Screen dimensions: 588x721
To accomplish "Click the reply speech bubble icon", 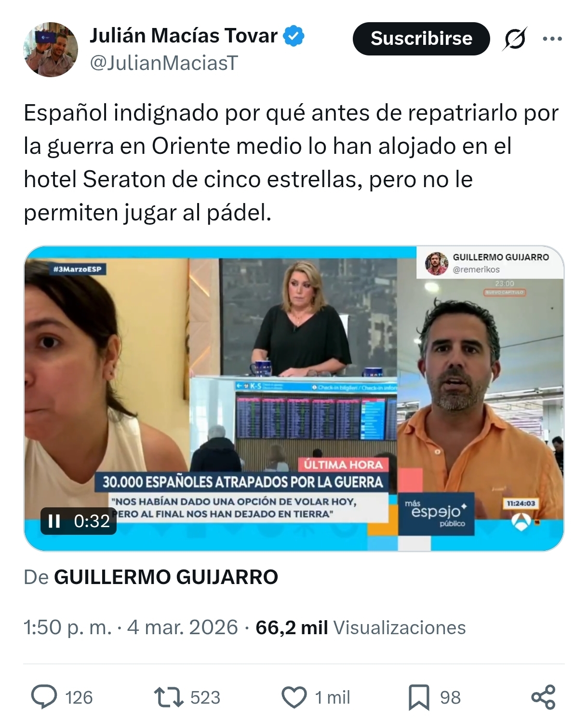I will [x=44, y=697].
